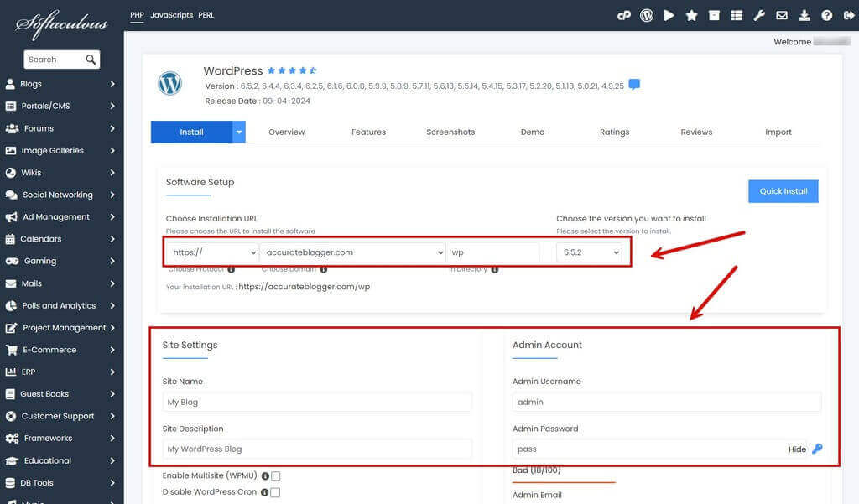Image resolution: width=859 pixels, height=504 pixels.
Task: Open the Demo tab
Action: [x=533, y=132]
